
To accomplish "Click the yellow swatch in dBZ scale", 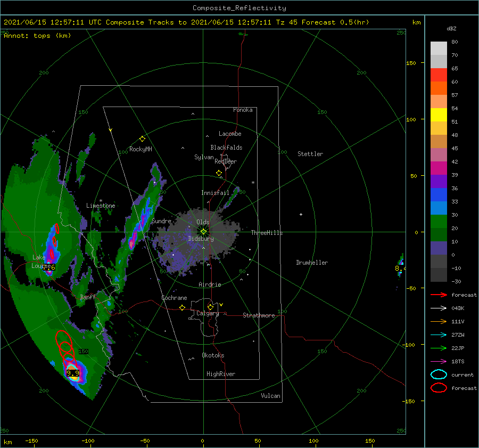I will pos(439,115).
